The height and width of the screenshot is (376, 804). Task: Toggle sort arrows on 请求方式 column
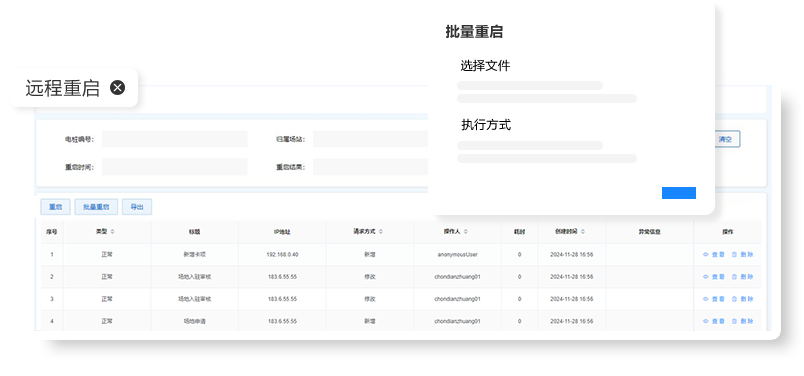point(380,232)
